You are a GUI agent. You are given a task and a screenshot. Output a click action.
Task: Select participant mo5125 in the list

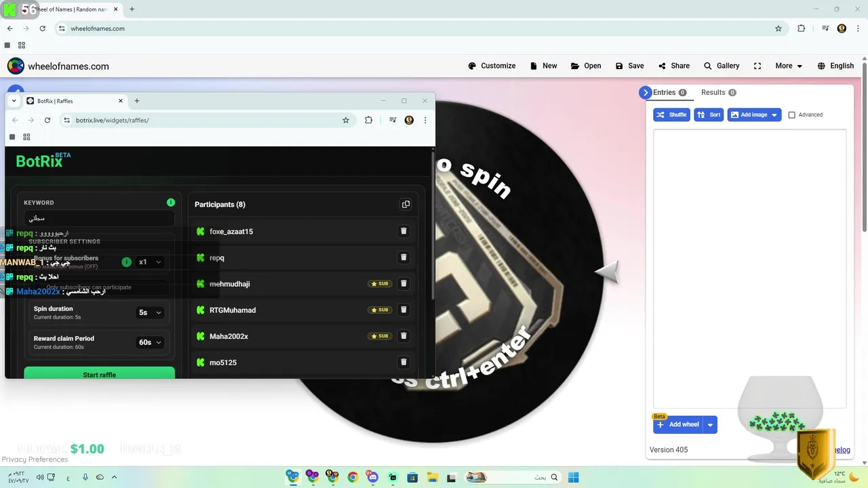(303, 362)
